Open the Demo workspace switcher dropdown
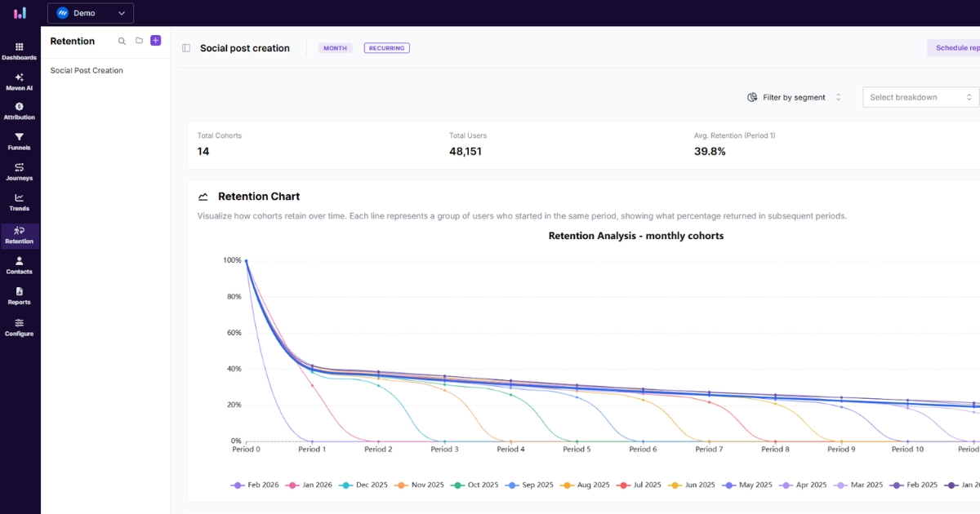 point(90,13)
